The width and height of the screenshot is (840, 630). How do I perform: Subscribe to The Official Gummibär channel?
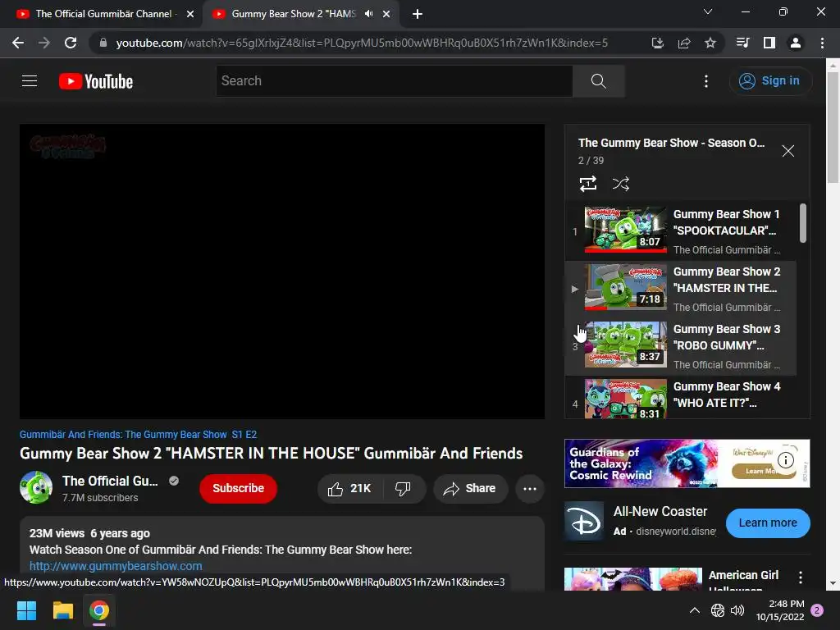pos(239,489)
